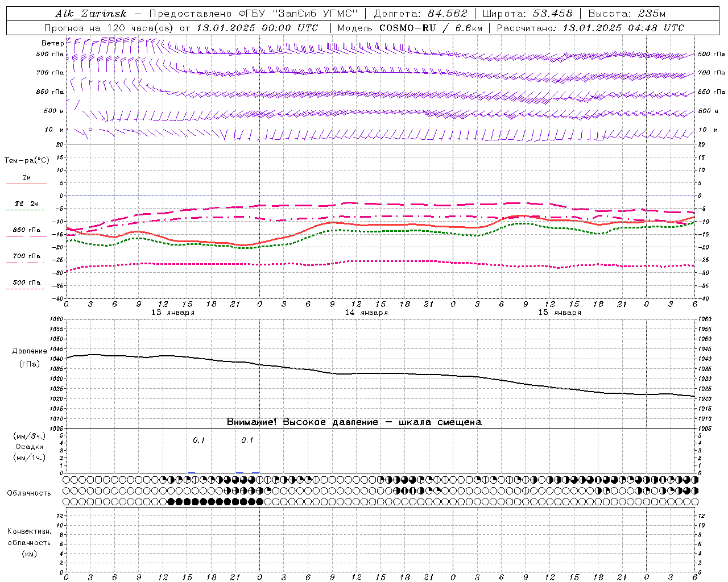
Task: Click the 'Конвективн.' label
Action: click(29, 531)
